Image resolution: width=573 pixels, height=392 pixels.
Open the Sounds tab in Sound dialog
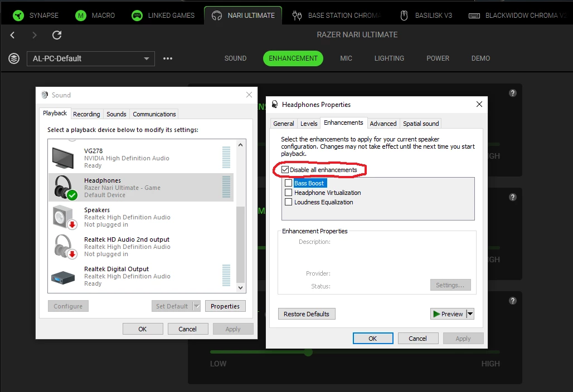116,114
